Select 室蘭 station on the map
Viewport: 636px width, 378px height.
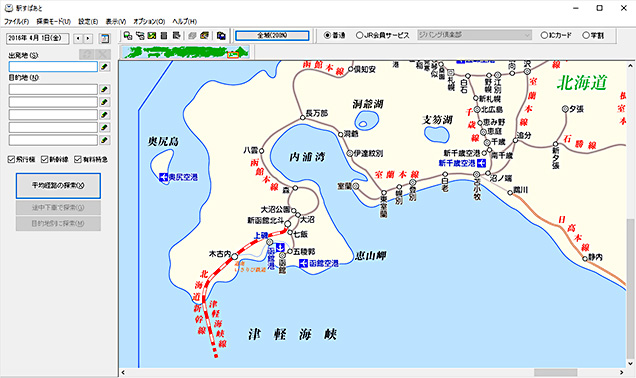pos(356,186)
